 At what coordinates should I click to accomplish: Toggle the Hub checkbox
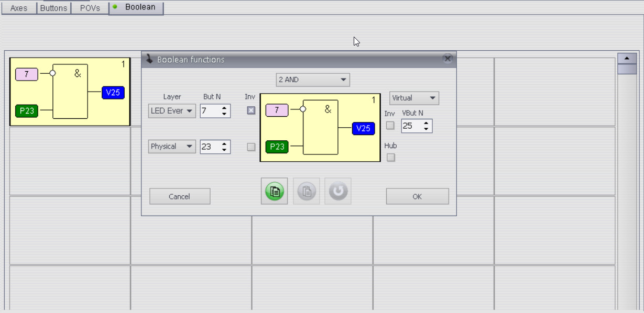click(x=390, y=157)
